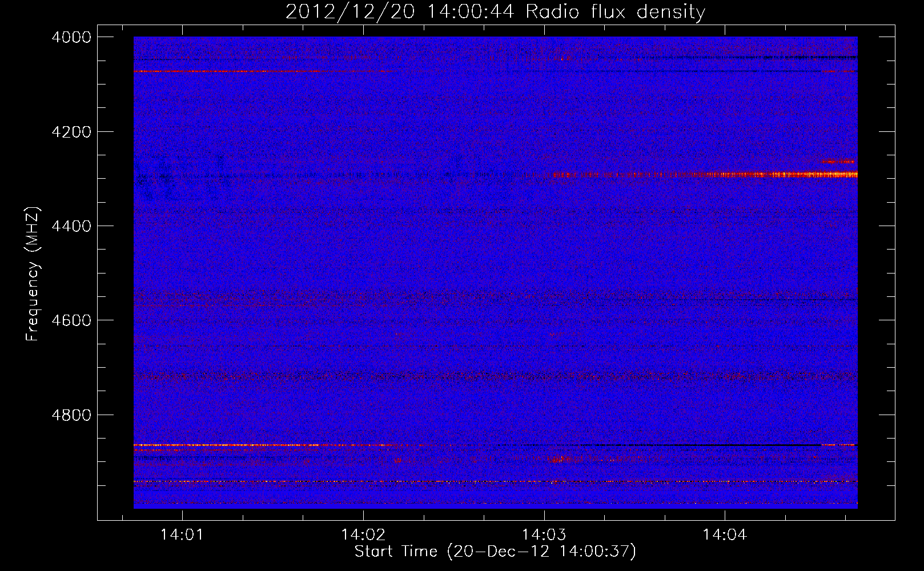Click the 4800 frequency axis label
This screenshot has height=571, width=924.
tap(71, 415)
